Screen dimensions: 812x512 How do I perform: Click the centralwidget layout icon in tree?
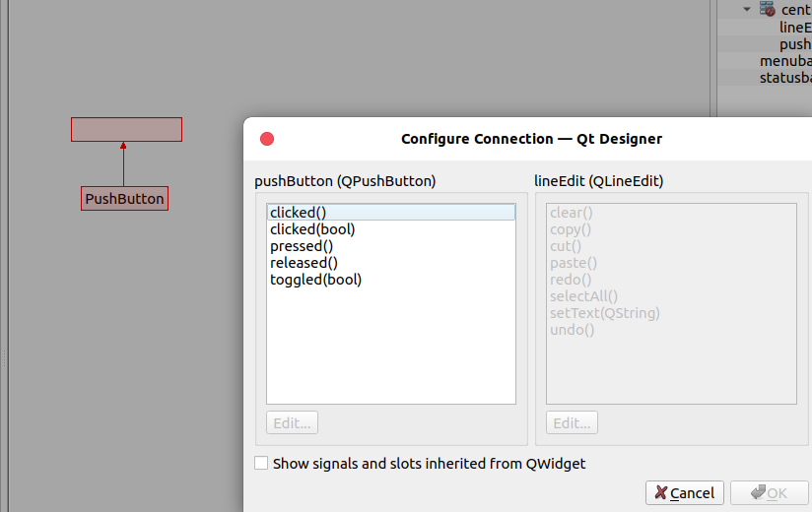[768, 9]
